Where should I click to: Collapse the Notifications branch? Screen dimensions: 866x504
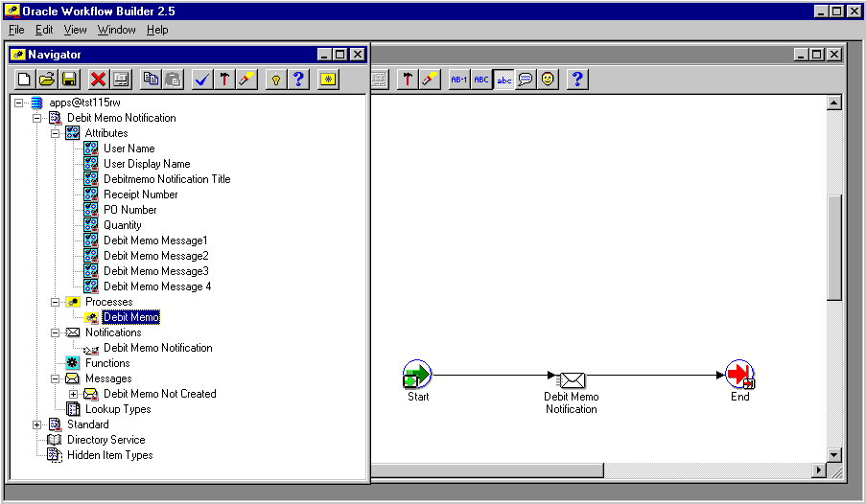point(56,332)
